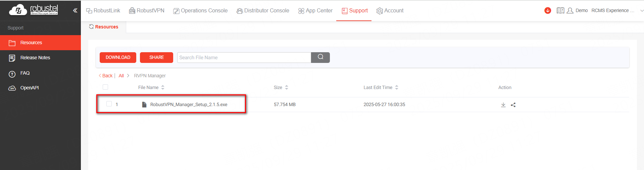Expand the RCMS Experience account dropdown

[641, 10]
